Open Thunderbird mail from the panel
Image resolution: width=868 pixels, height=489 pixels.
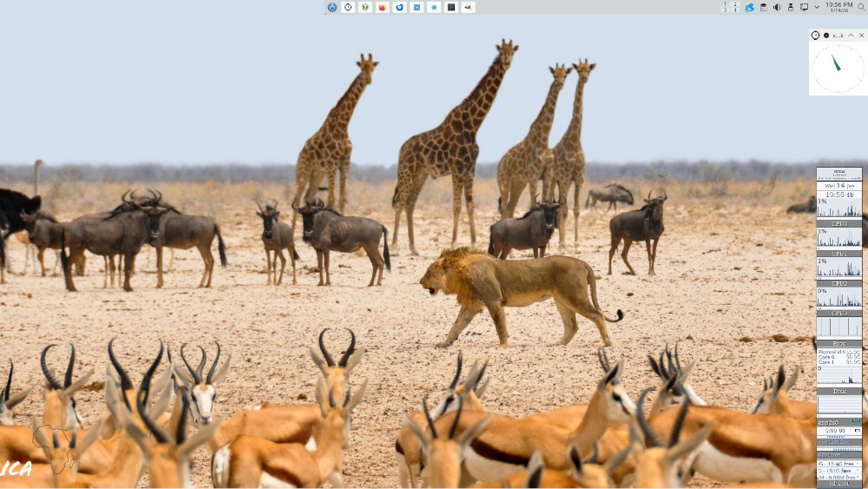coord(399,7)
